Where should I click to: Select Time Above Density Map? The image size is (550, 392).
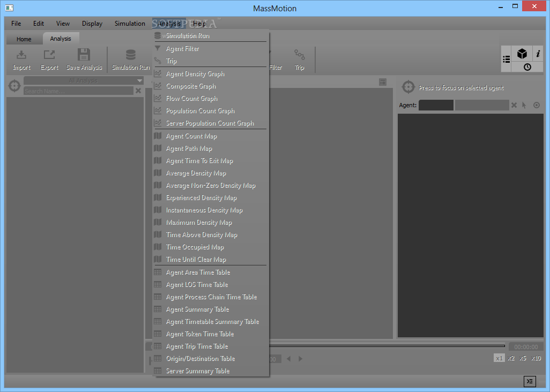[211, 234]
